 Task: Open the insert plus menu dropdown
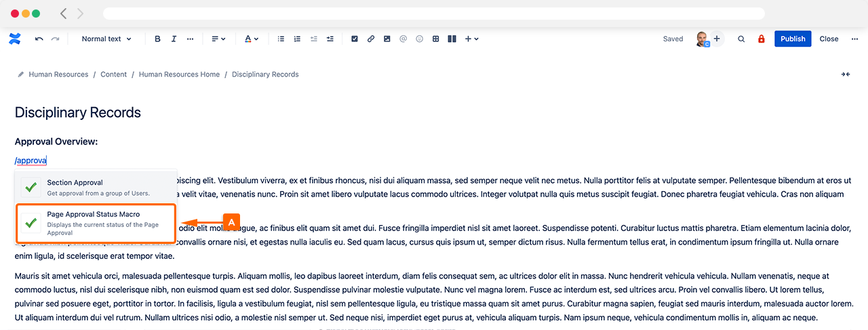coord(471,39)
